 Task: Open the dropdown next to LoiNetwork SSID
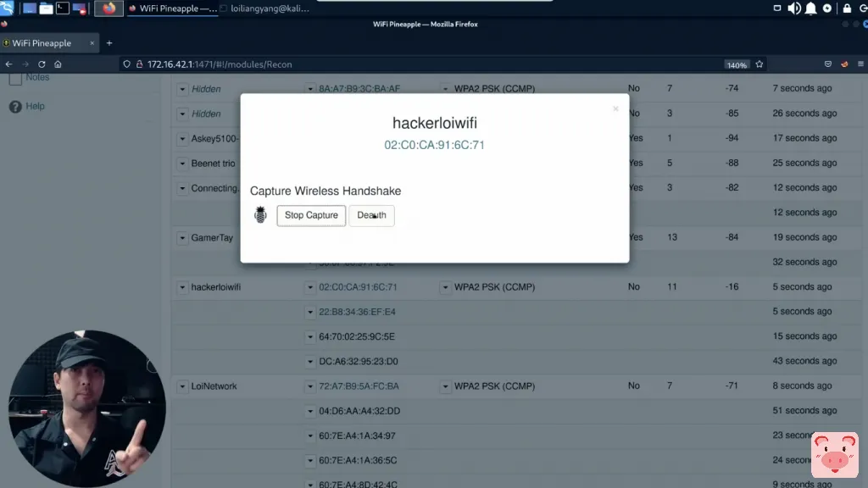click(182, 386)
